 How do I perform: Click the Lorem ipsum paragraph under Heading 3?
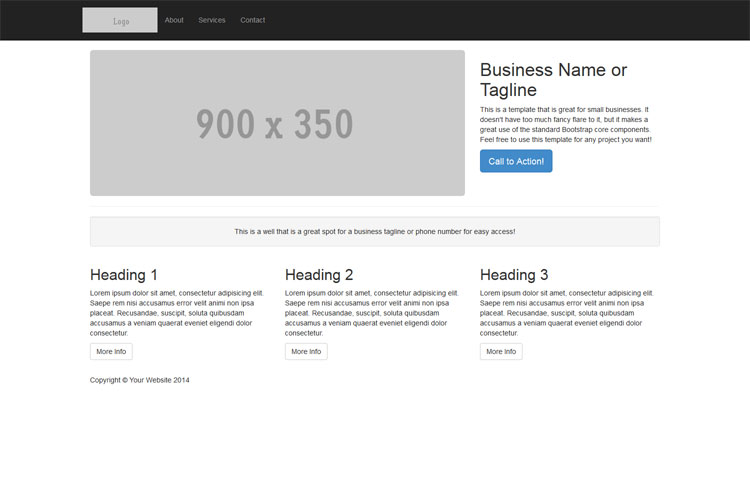click(x=567, y=313)
